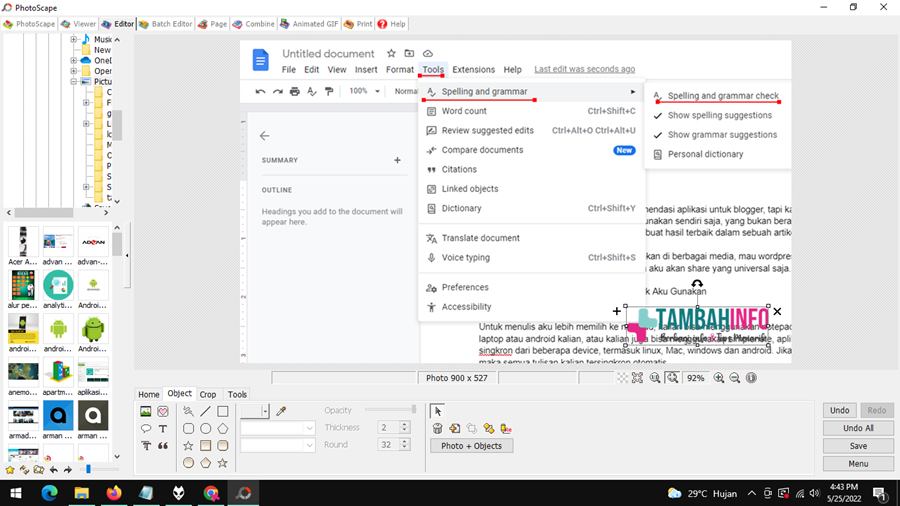Open the Help tab

391,24
